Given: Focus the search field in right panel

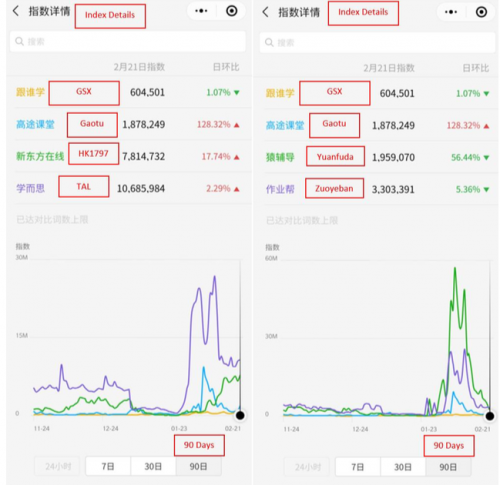Looking at the screenshot, I should (x=377, y=42).
